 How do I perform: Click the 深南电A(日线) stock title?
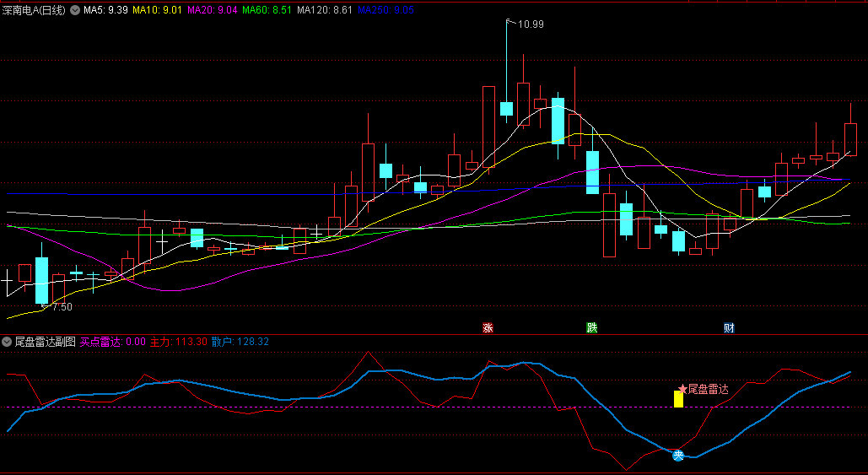34,10
